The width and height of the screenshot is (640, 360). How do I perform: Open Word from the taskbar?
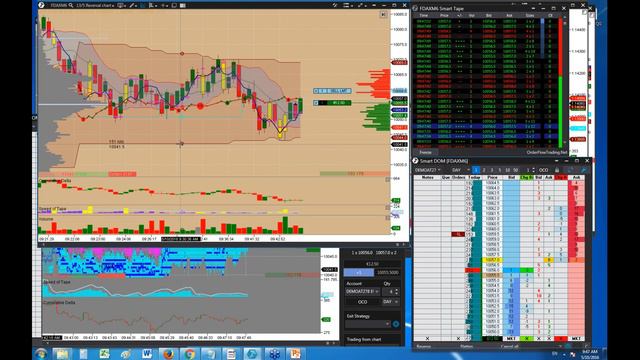coord(147,353)
